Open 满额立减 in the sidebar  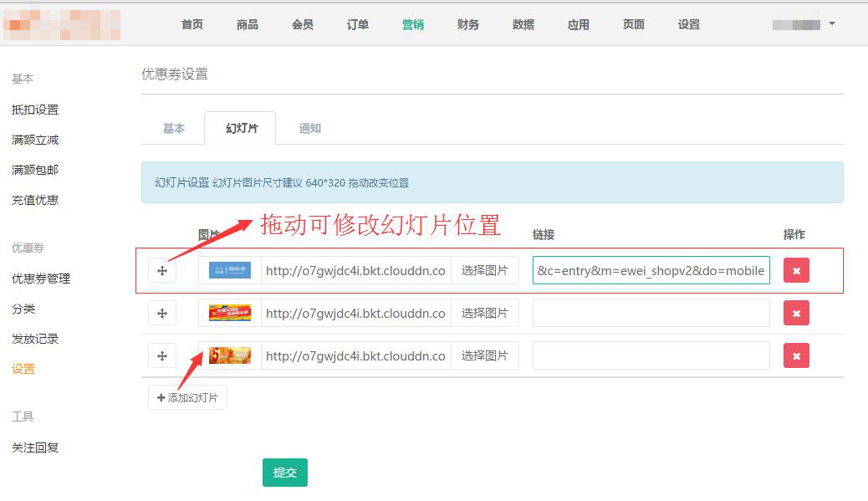click(35, 140)
